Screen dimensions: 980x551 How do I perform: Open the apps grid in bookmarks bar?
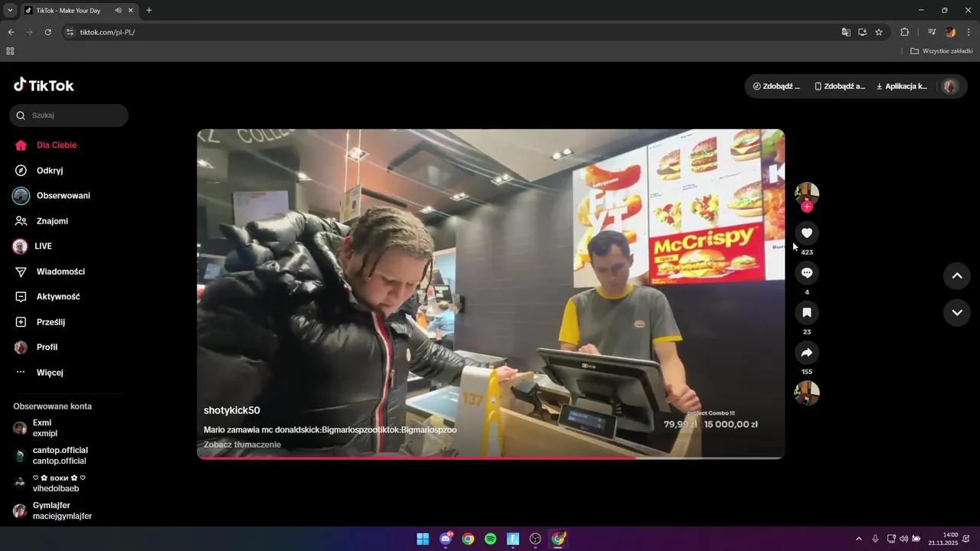[10, 51]
